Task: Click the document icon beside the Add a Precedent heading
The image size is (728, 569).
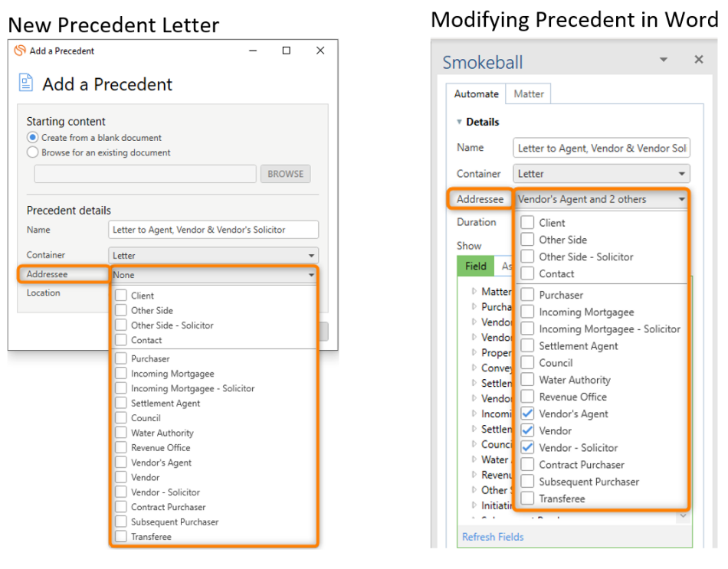Action: pos(26,83)
